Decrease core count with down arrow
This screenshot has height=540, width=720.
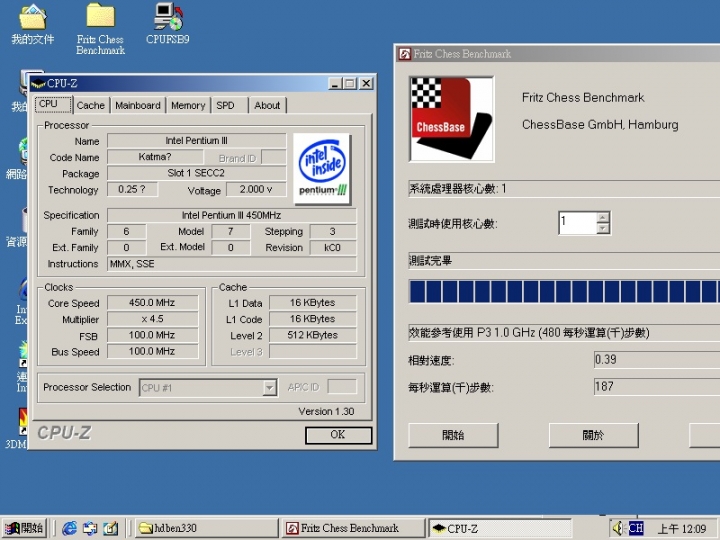point(603,228)
